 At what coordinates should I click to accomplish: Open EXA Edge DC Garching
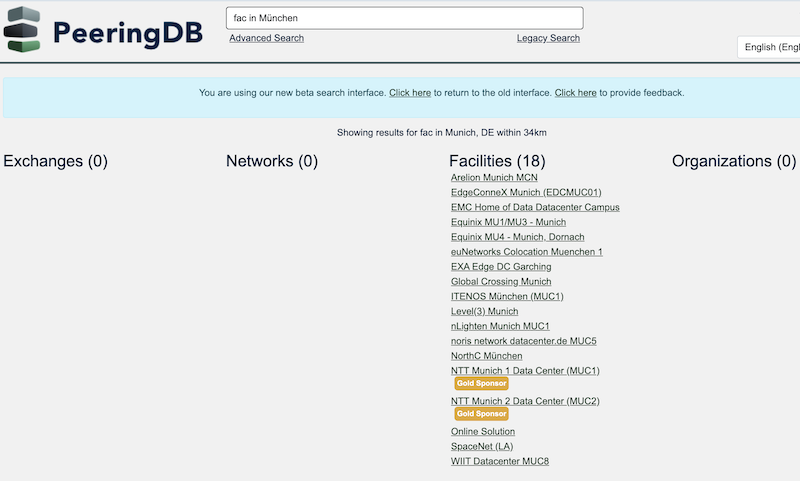pyautogui.click(x=501, y=266)
